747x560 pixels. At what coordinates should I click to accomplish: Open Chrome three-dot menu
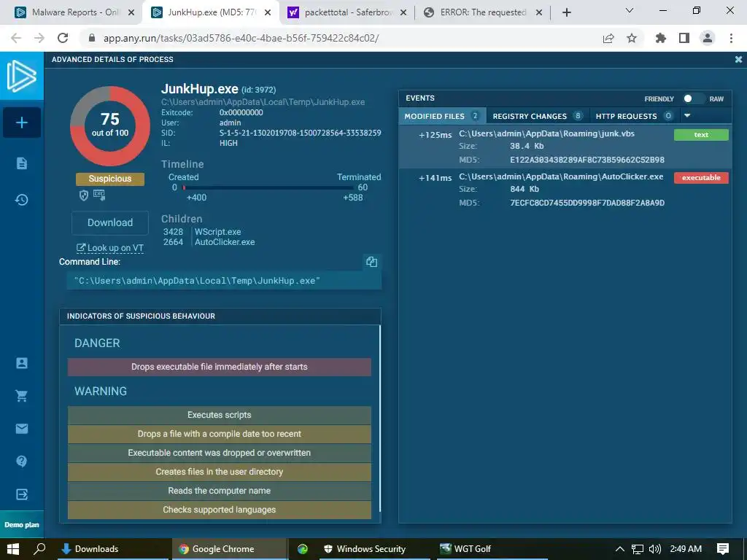731,38
